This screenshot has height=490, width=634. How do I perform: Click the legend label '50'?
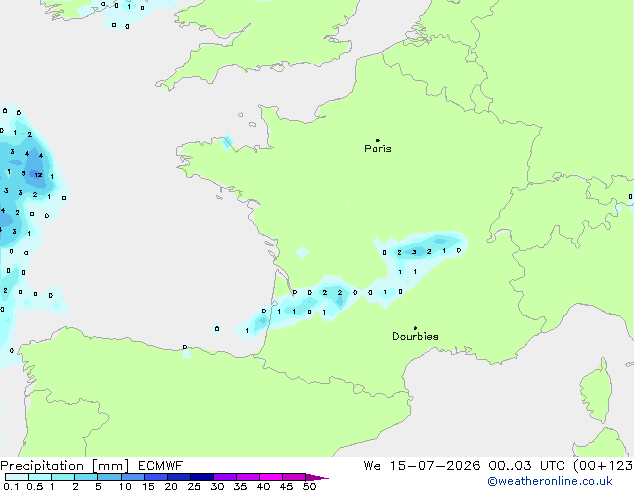[x=309, y=486]
